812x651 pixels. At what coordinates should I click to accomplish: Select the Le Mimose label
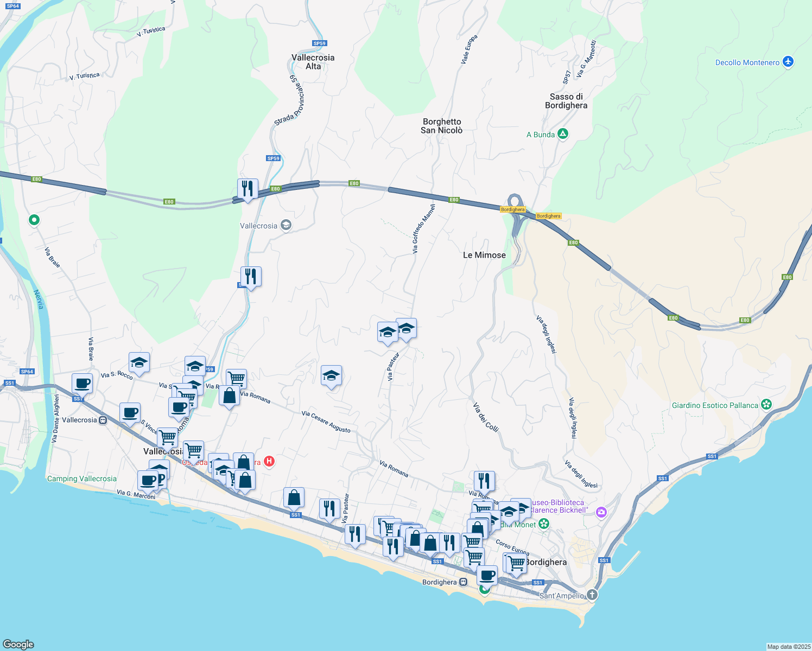tap(484, 255)
